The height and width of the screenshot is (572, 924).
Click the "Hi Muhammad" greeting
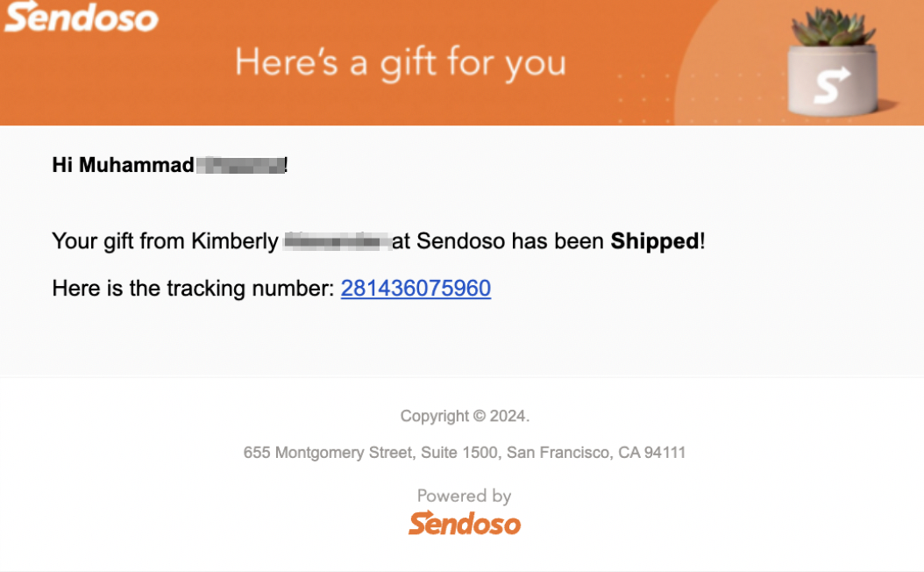(123, 165)
